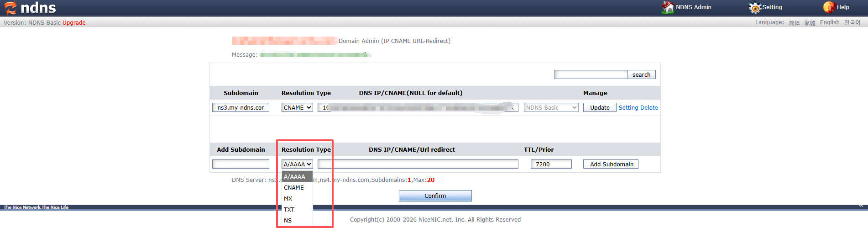Click the bottom-right footer collapse icon
This screenshot has width=868, height=228.
tap(861, 207)
